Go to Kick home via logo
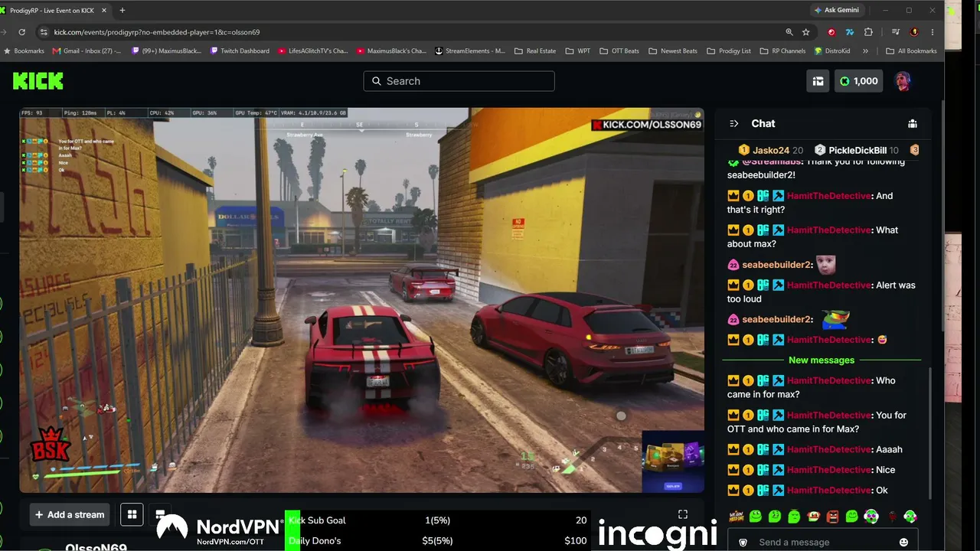 pyautogui.click(x=38, y=81)
